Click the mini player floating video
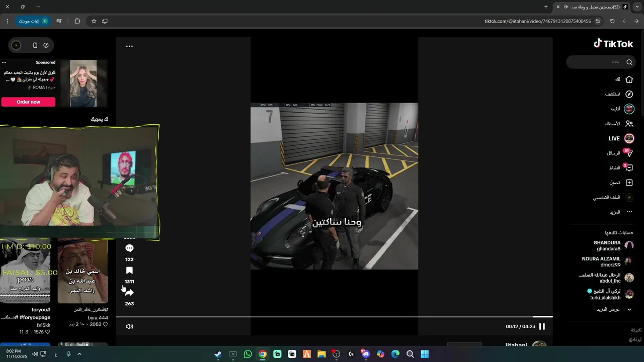This screenshot has width=644, height=362. click(79, 182)
